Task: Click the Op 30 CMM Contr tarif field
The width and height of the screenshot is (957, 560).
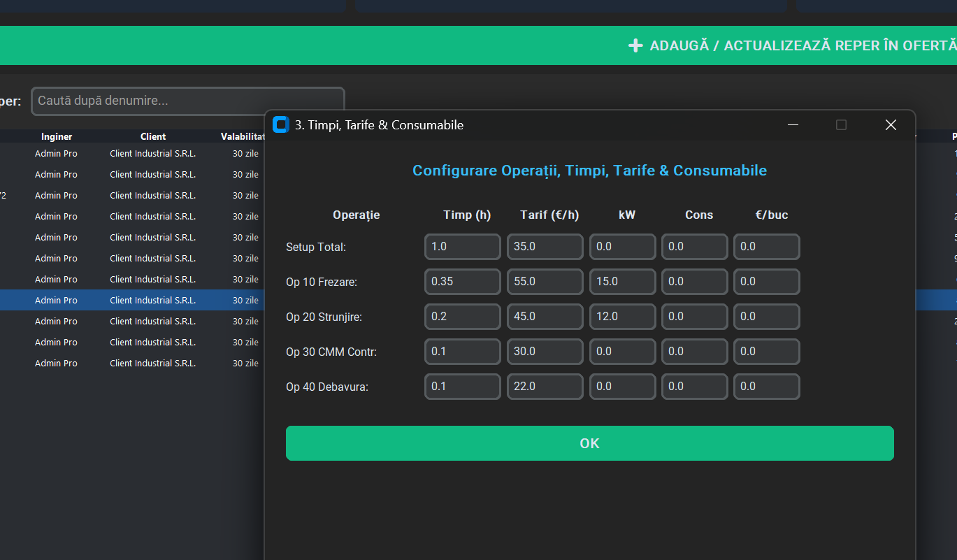Action: coord(545,352)
